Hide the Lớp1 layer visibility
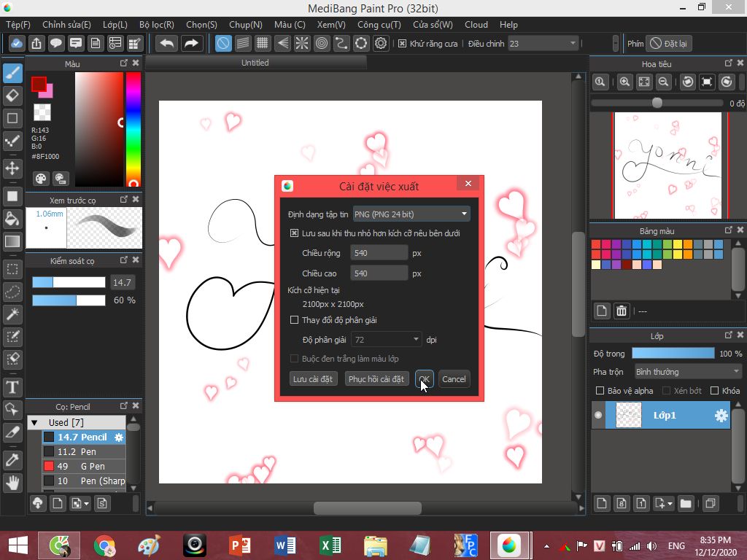 [x=598, y=415]
